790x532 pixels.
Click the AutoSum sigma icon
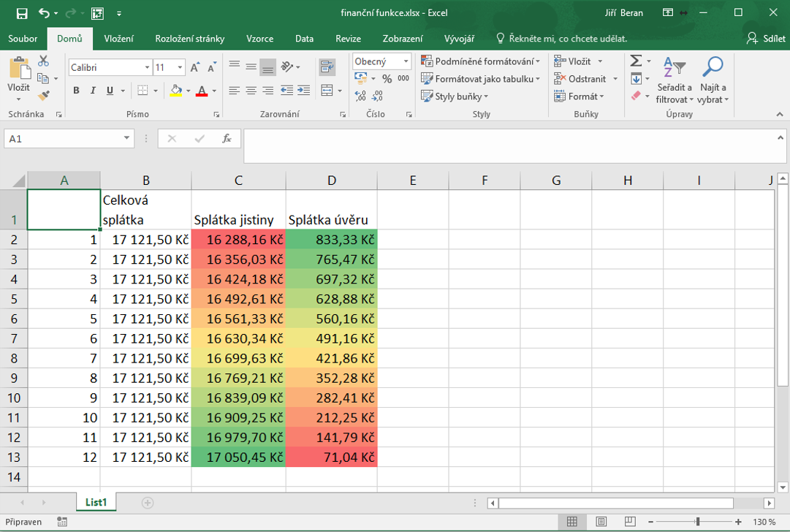click(x=636, y=61)
